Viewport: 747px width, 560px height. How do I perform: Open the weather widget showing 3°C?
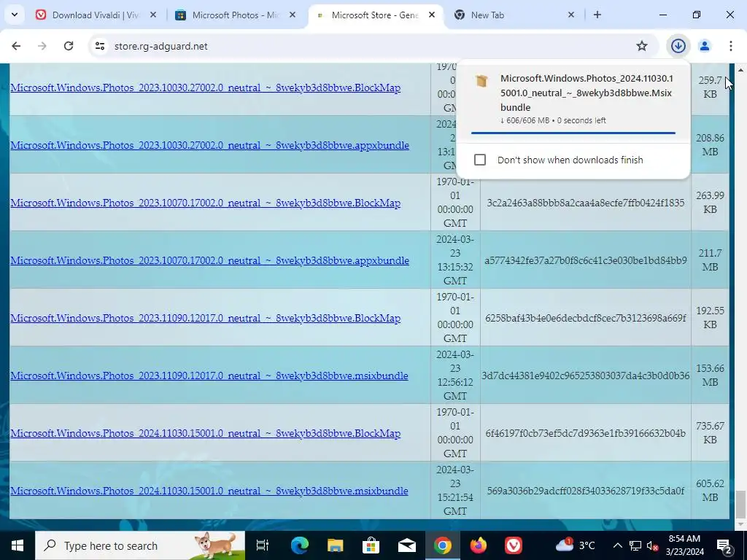[576, 545]
